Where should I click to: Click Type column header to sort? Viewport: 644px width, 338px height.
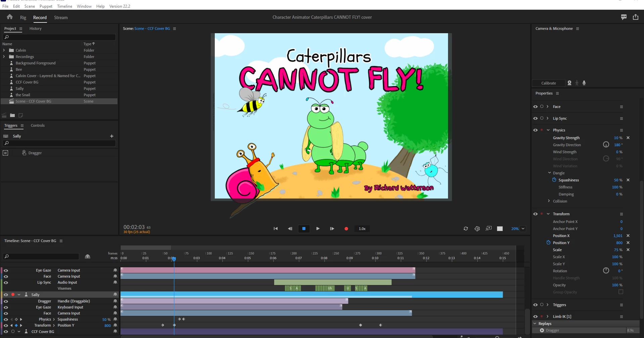click(89, 44)
